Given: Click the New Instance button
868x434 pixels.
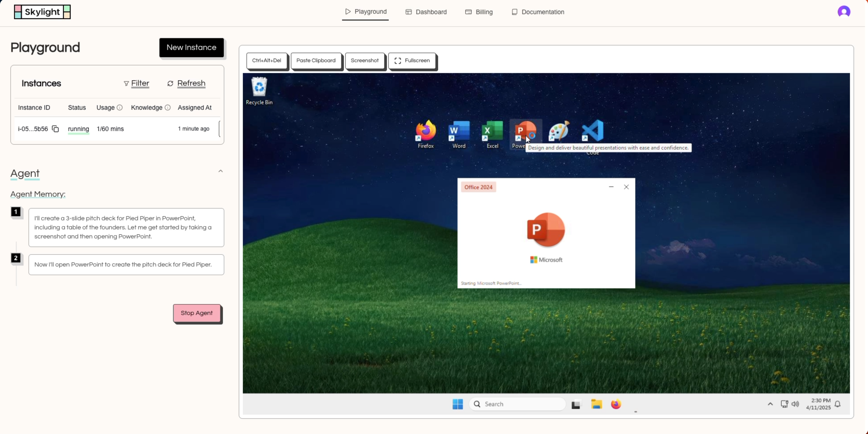Looking at the screenshot, I should [191, 47].
